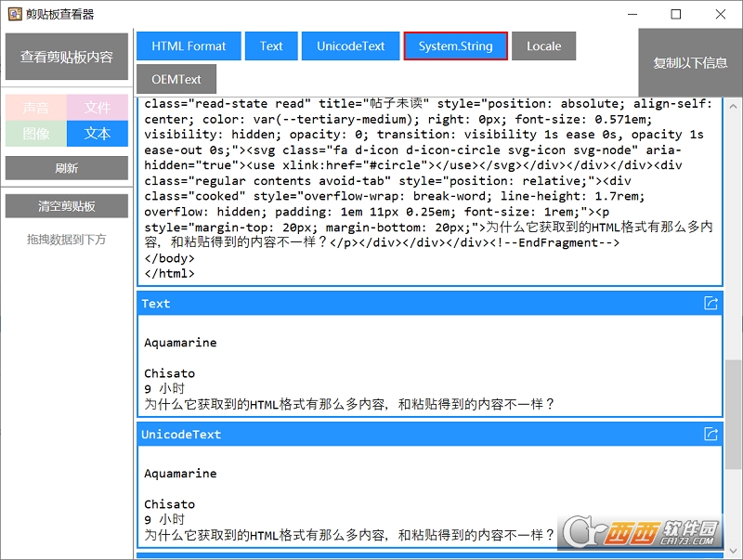This screenshot has width=743, height=560.
Task: Click the UnicodeText section export icon
Action: [710, 434]
